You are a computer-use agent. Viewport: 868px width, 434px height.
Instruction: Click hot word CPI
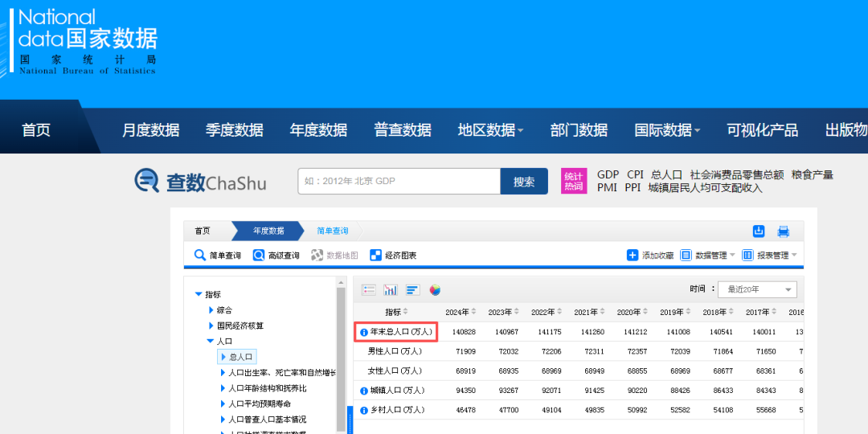pos(636,175)
